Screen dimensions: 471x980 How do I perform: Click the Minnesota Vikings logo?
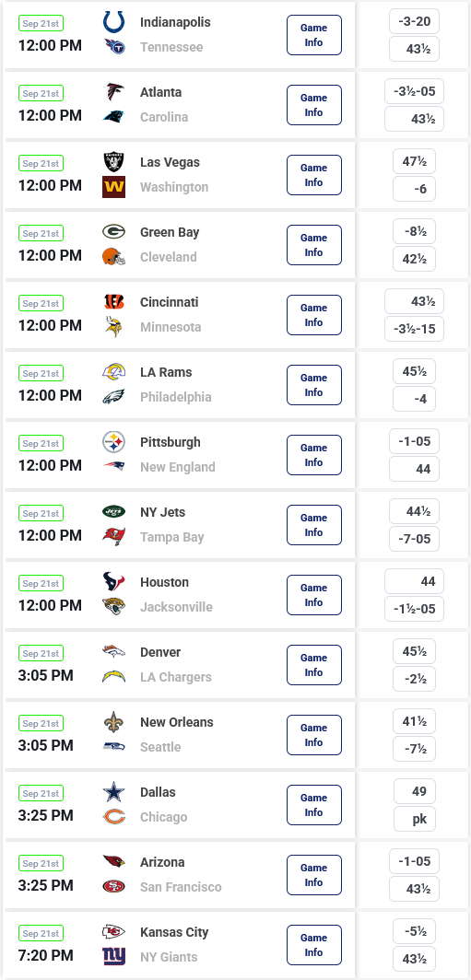pyautogui.click(x=114, y=327)
